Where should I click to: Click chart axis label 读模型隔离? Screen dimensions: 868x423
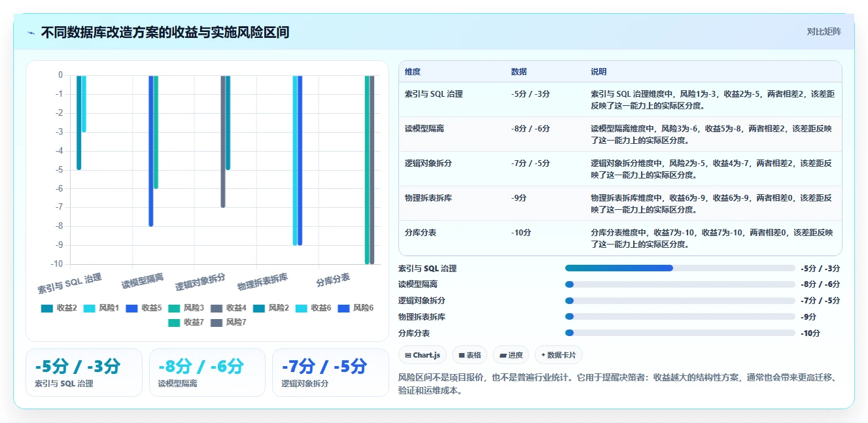point(143,282)
